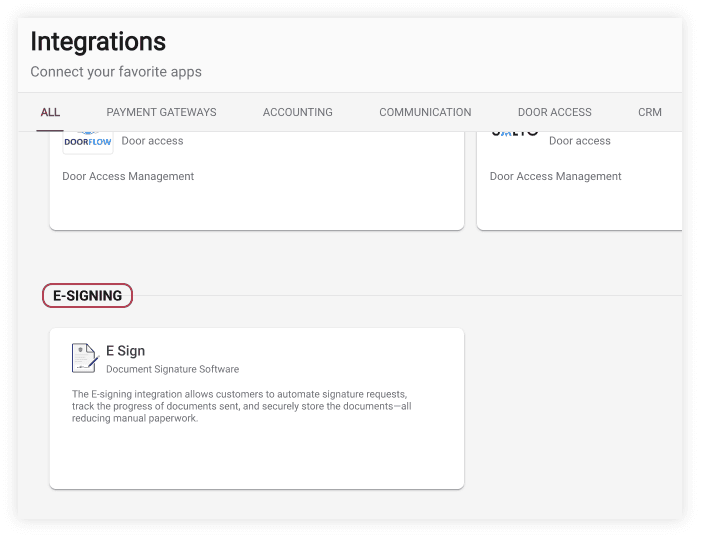The image size is (701, 538).
Task: Show the DOOR ACCESS tab
Action: 554,112
